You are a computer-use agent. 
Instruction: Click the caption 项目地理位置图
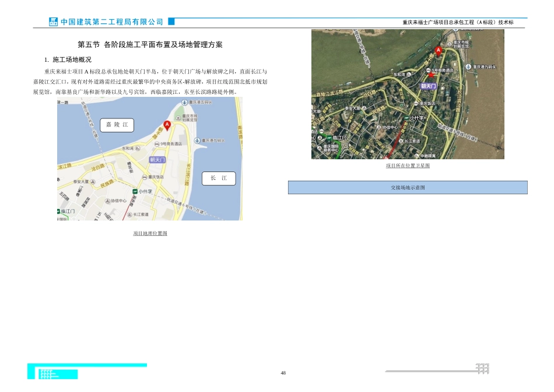point(150,233)
